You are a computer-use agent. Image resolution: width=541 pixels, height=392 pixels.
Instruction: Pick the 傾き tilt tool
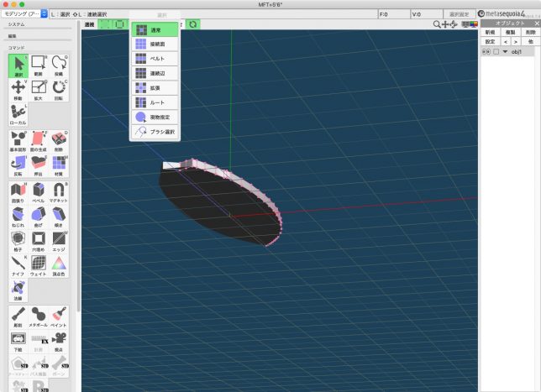pos(59,217)
